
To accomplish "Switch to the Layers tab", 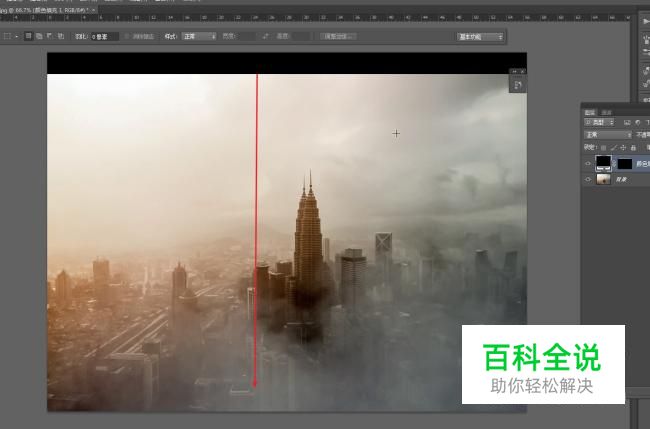I will coord(589,112).
